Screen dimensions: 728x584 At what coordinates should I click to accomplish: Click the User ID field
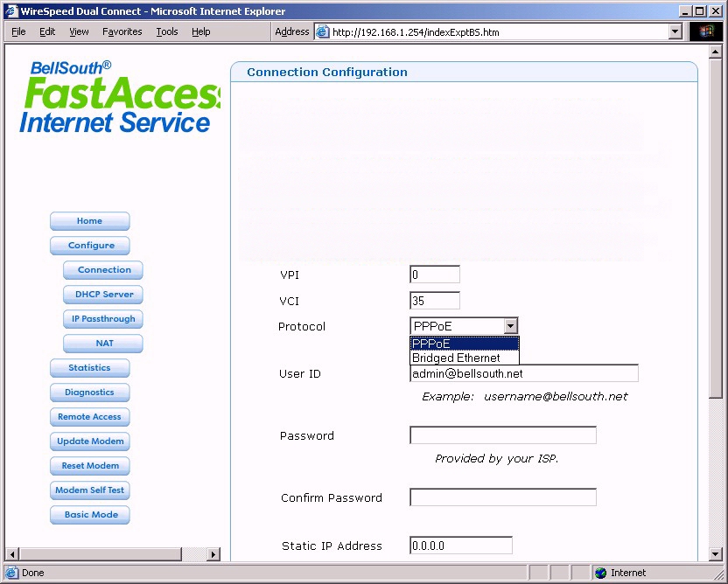click(x=524, y=373)
